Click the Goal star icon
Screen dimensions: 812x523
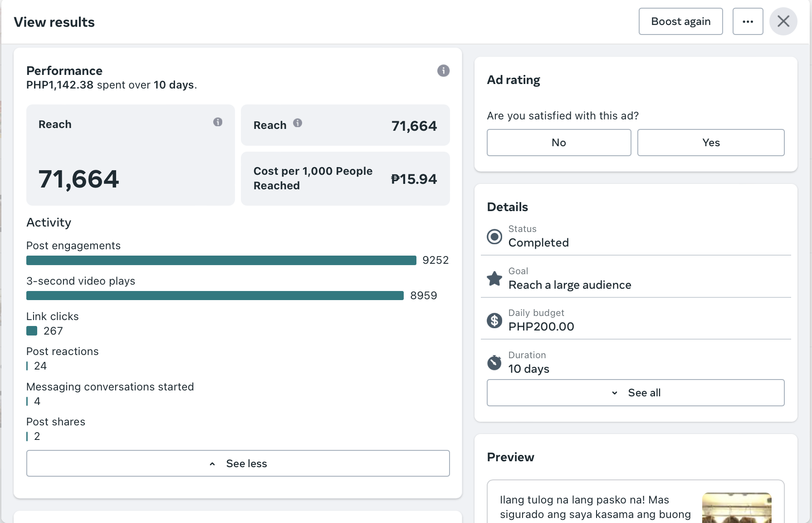[494, 278]
